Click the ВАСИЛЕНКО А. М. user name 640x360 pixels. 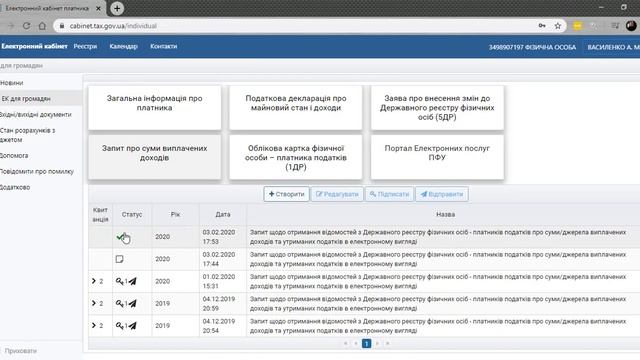(613, 47)
